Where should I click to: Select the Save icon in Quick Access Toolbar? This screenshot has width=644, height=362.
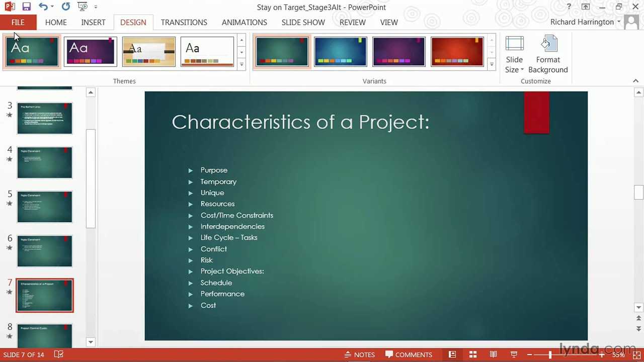[x=25, y=6]
